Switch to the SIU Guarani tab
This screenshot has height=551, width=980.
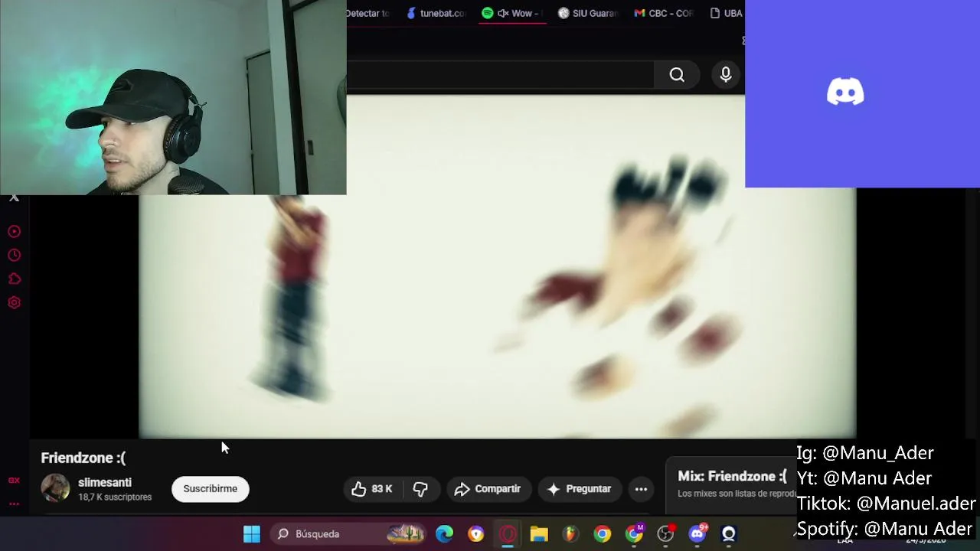587,13
